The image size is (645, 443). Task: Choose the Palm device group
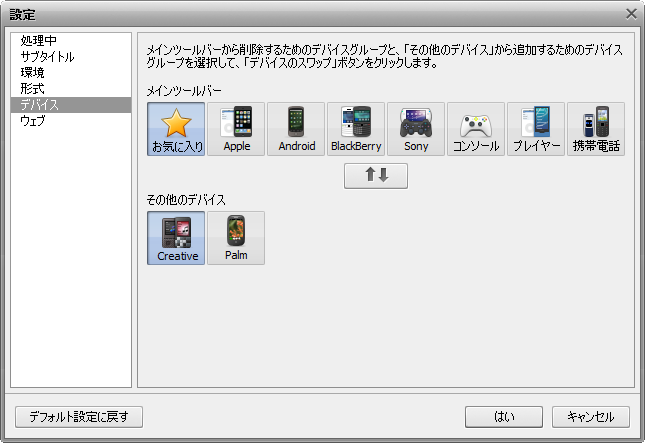(x=236, y=238)
